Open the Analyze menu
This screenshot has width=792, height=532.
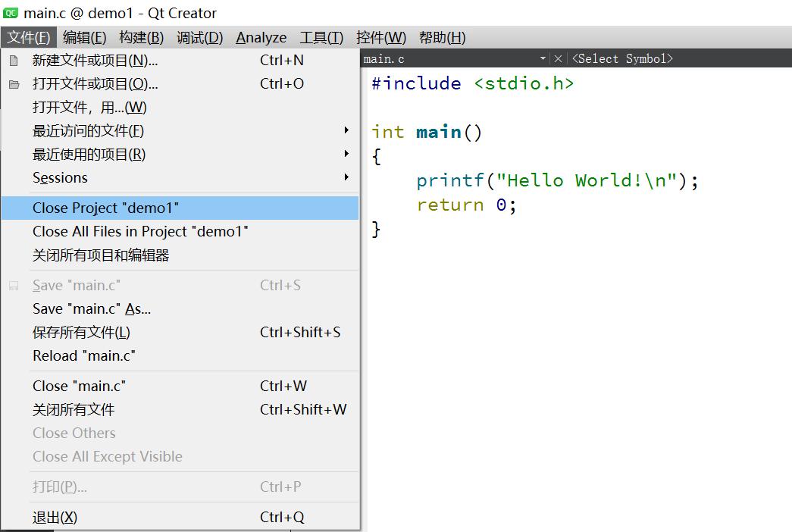[261, 37]
